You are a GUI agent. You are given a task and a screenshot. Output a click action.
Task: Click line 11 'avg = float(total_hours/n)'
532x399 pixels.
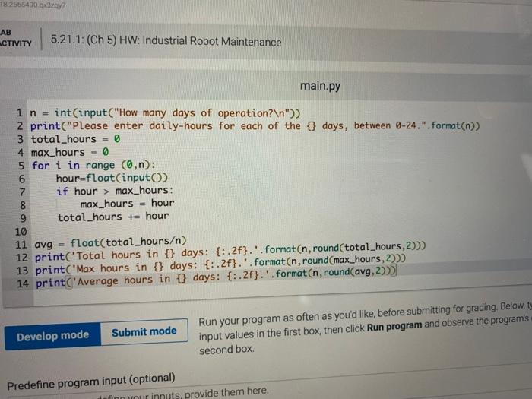coord(110,243)
